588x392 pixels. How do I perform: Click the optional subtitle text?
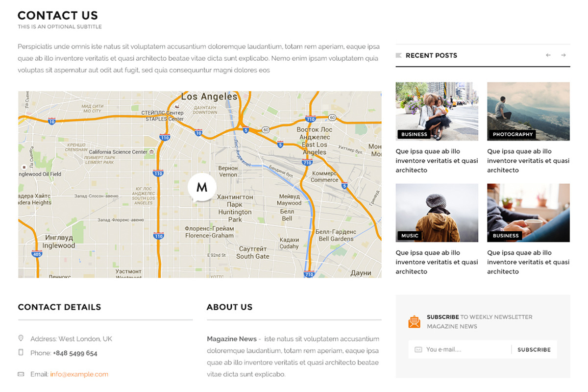coord(60,27)
